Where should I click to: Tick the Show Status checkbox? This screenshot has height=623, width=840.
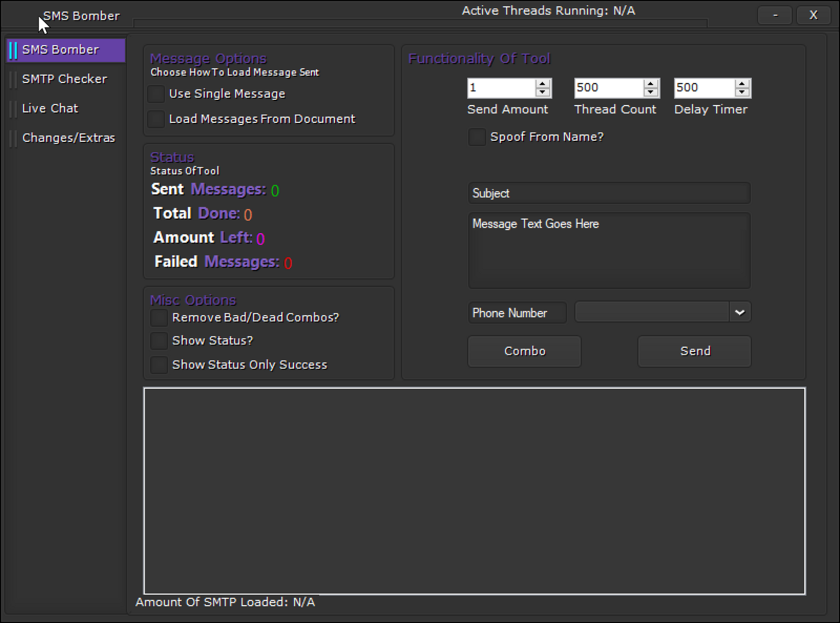pos(159,341)
